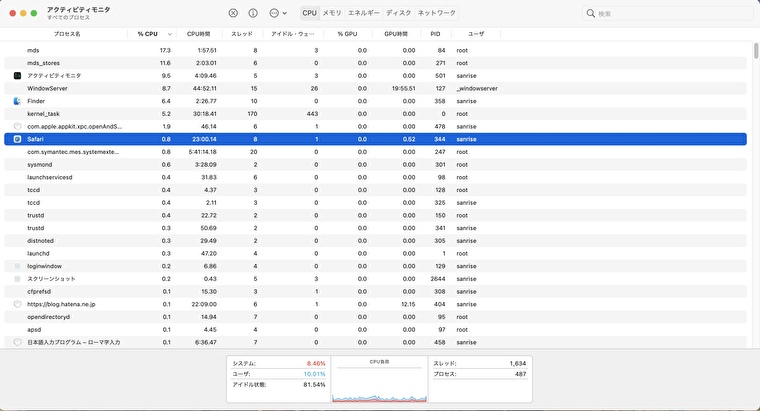Click the _windowserver user cell
Image resolution: width=760 pixels, height=411 pixels.
477,88
